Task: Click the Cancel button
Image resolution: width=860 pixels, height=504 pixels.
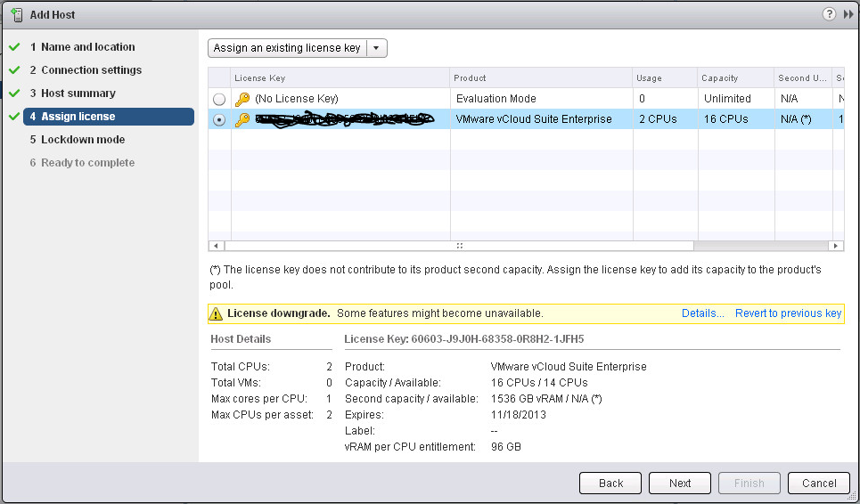Action: click(x=819, y=484)
